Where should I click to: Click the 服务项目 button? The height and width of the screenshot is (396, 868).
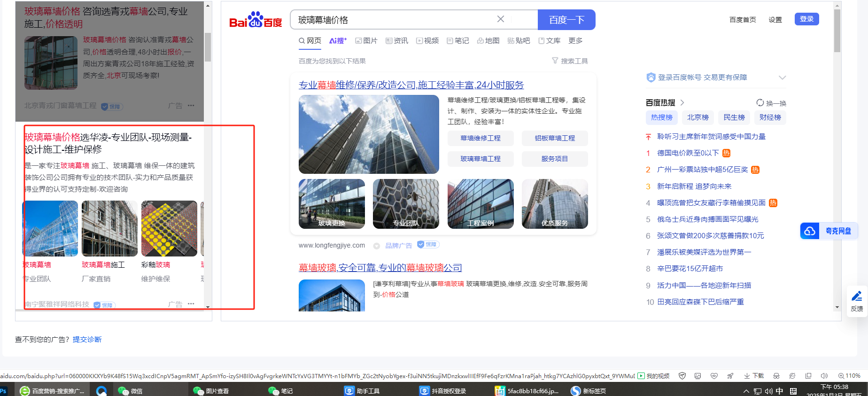point(555,159)
